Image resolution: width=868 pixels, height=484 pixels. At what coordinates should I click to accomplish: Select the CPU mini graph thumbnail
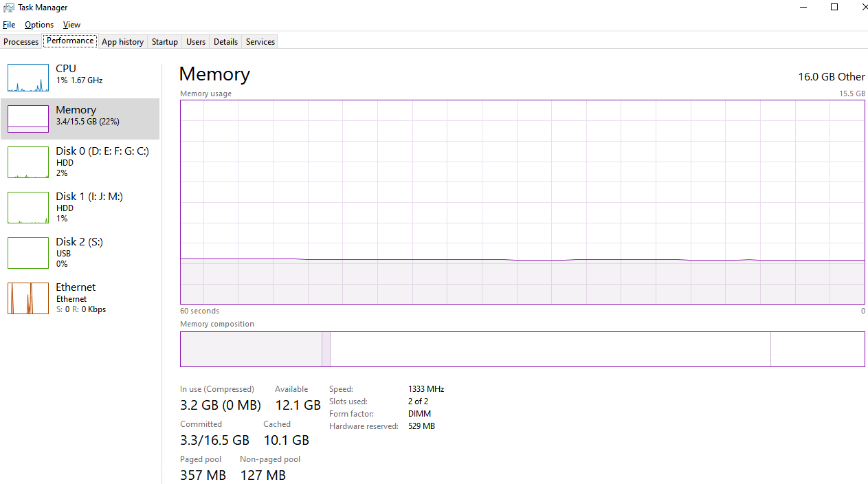[28, 78]
